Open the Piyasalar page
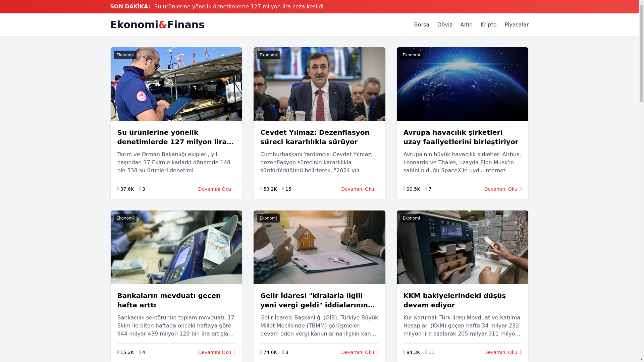The image size is (644, 362). pos(517,25)
